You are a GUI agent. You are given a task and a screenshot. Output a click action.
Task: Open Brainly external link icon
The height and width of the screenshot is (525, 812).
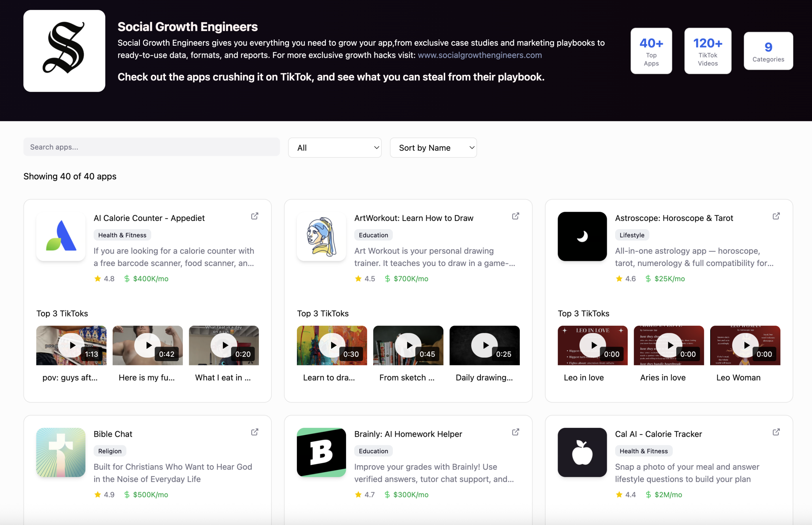(515, 432)
